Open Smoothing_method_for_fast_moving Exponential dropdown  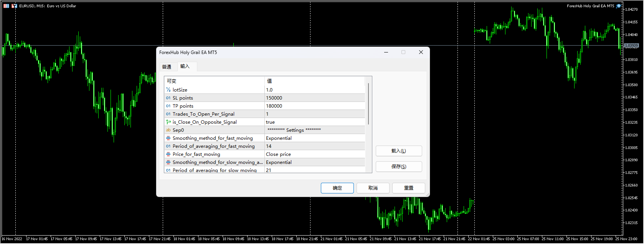(x=315, y=138)
